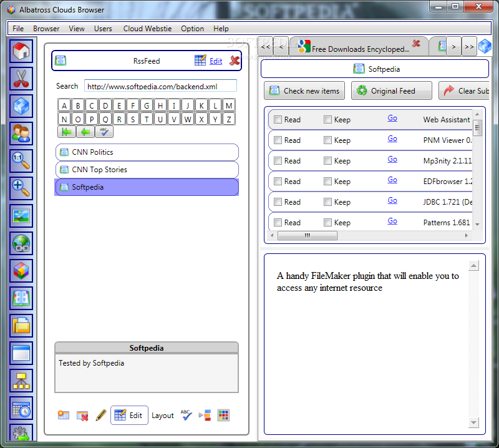Viewport: 499px width, 448px height.
Task: Tick Read checkbox for JDBC 1.721
Action: (x=278, y=202)
